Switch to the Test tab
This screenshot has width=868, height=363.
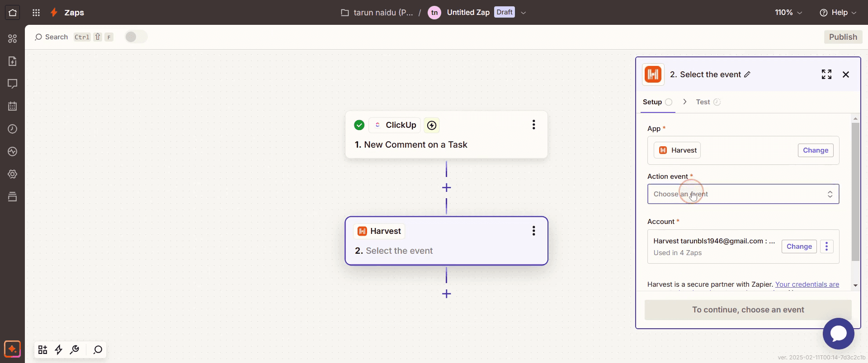click(x=708, y=102)
